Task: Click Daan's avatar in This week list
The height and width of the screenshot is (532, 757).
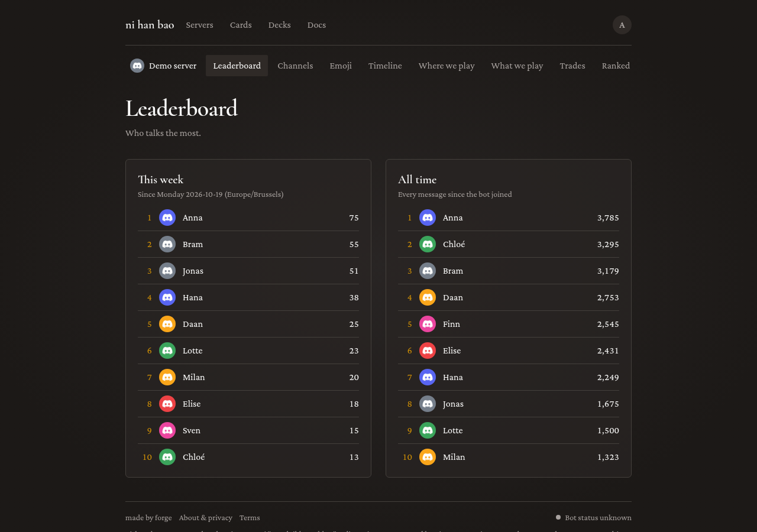Action: 167,324
